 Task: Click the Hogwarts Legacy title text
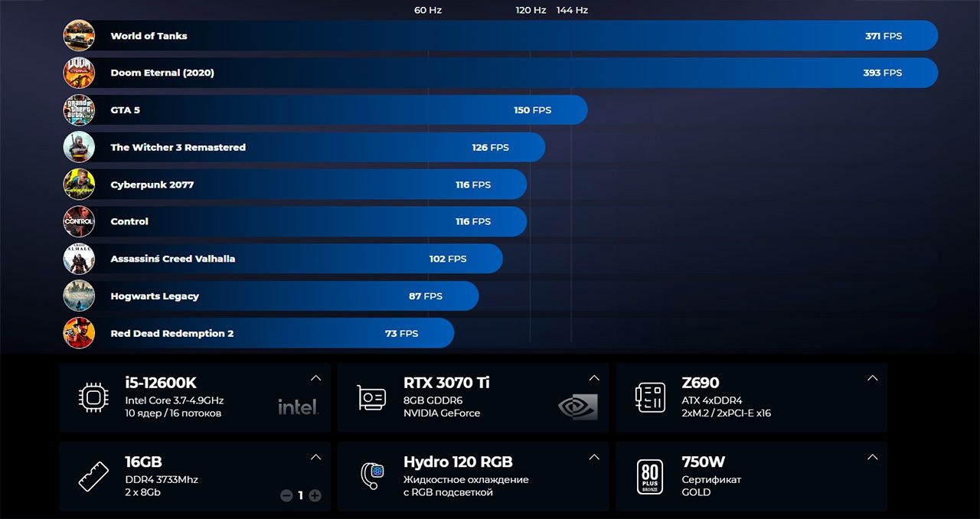point(155,296)
